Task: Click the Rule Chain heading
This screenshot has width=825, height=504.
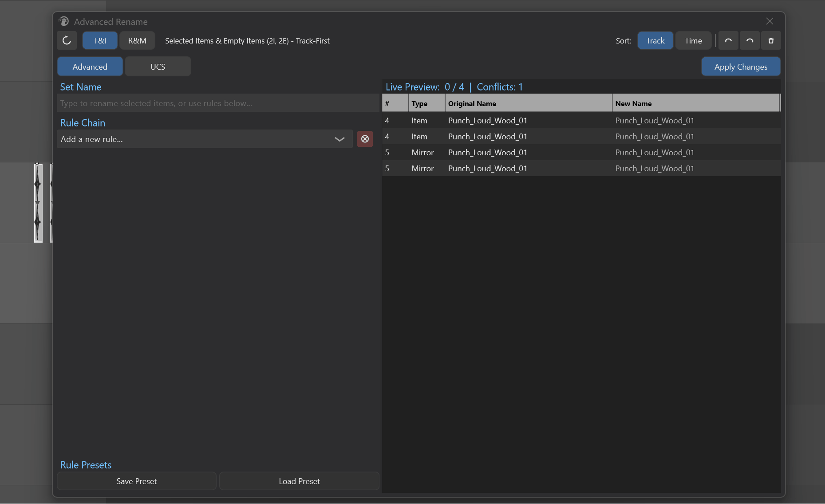Action: click(x=83, y=123)
